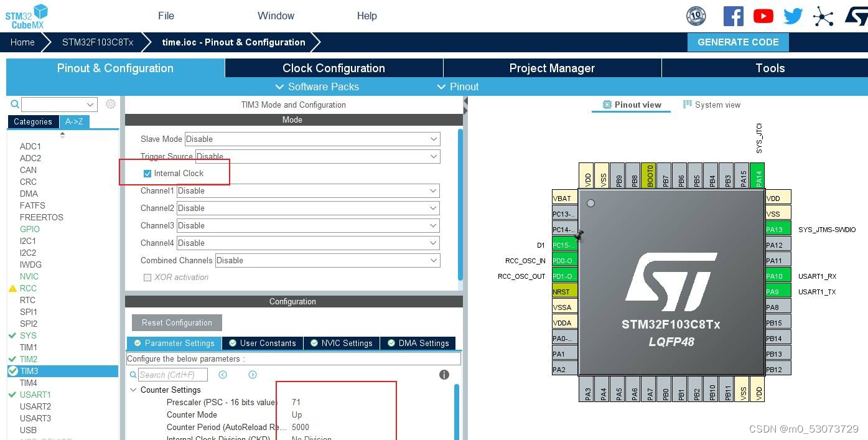Click the Prescaler value 71
Image resolution: width=868 pixels, height=440 pixels.
coord(296,402)
